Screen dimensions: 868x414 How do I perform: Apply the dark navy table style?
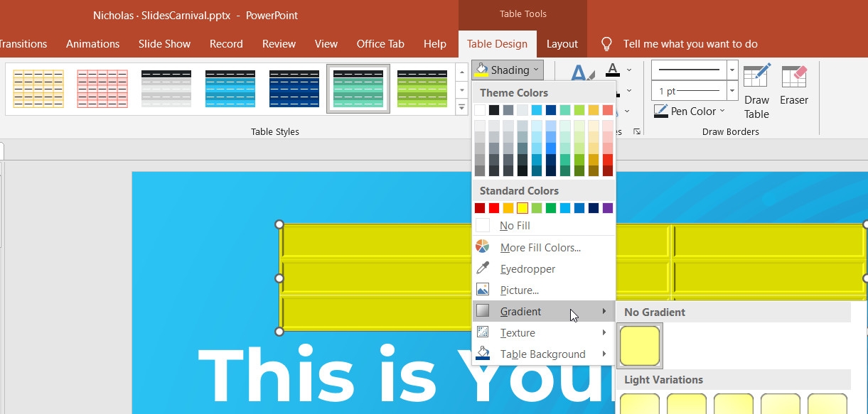[x=294, y=89]
